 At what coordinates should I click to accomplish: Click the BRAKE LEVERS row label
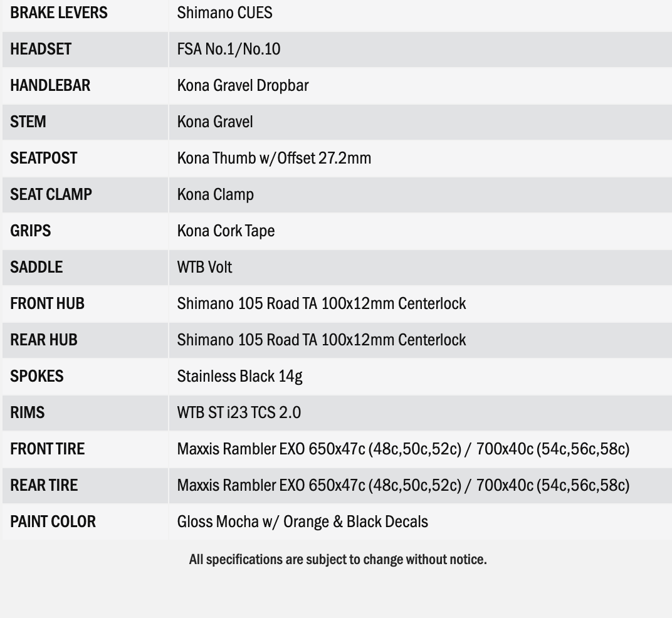(58, 13)
